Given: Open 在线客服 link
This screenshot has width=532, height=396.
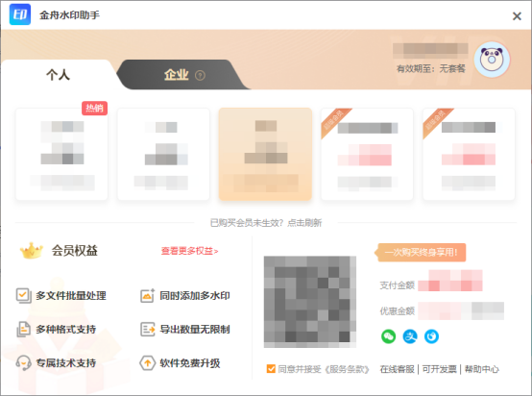Looking at the screenshot, I should coord(397,369).
